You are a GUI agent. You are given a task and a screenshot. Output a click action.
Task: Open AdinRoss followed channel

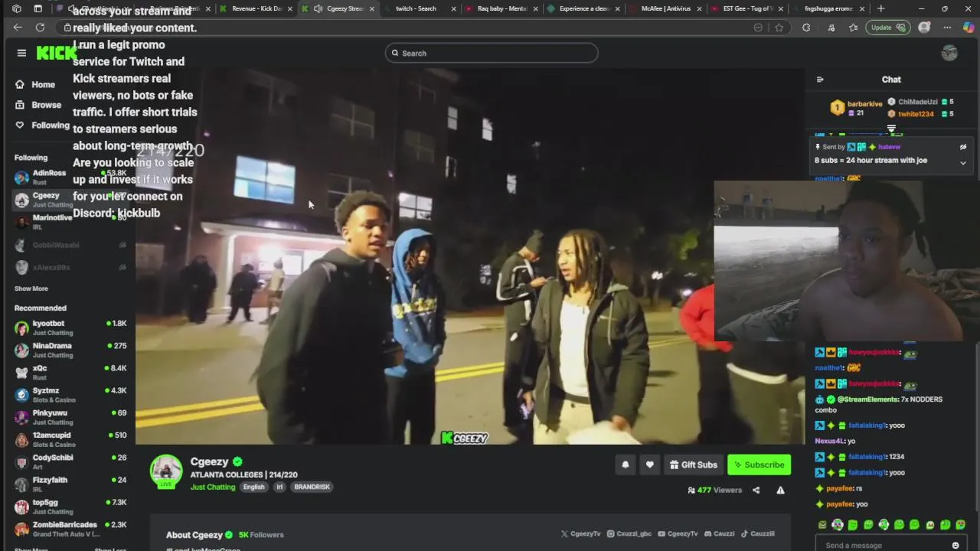pos(70,178)
